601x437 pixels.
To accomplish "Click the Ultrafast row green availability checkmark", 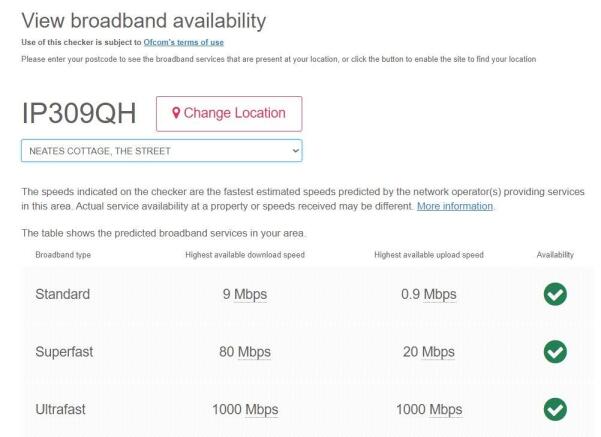I will pyautogui.click(x=555, y=409).
